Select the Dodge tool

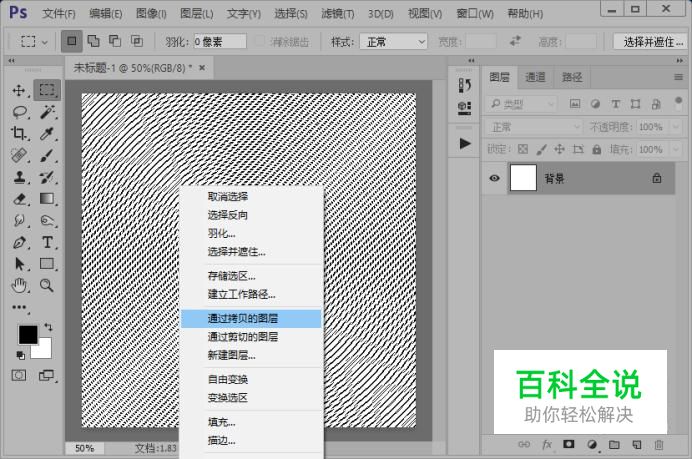click(x=47, y=220)
